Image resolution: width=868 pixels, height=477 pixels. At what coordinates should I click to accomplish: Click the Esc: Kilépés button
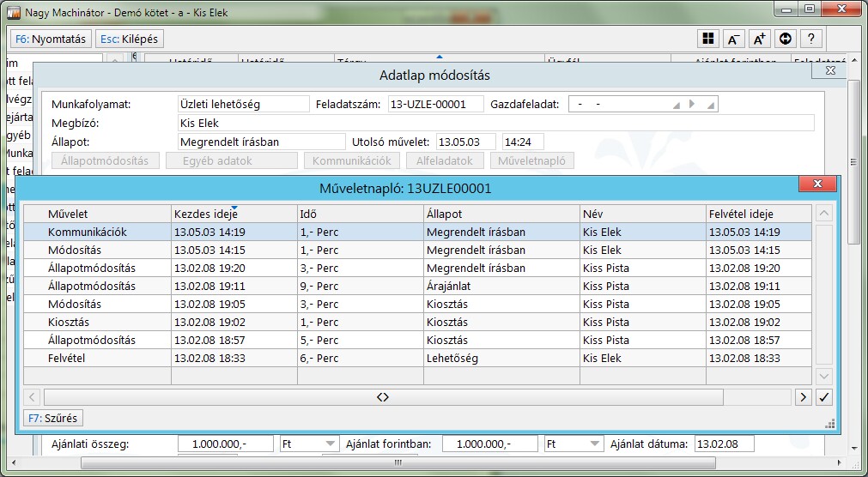pos(130,39)
